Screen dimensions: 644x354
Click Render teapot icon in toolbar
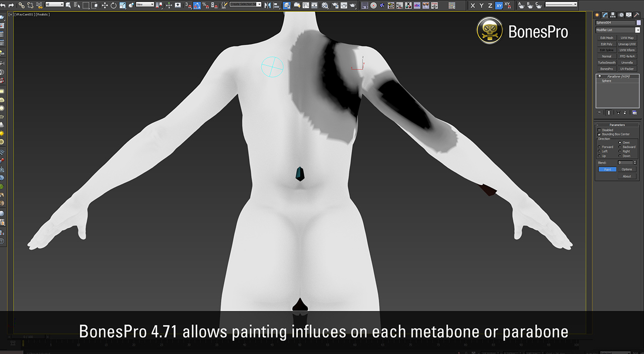353,5
